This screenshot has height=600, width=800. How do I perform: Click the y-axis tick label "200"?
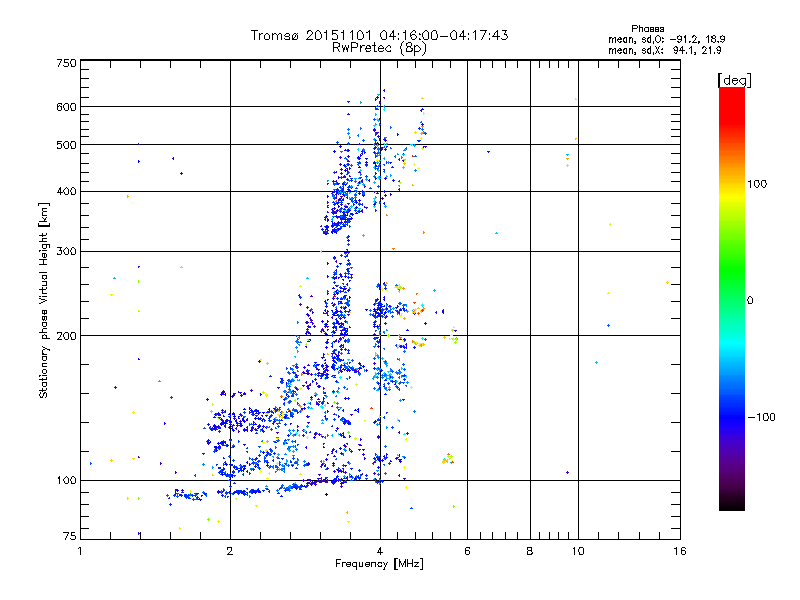tap(66, 335)
